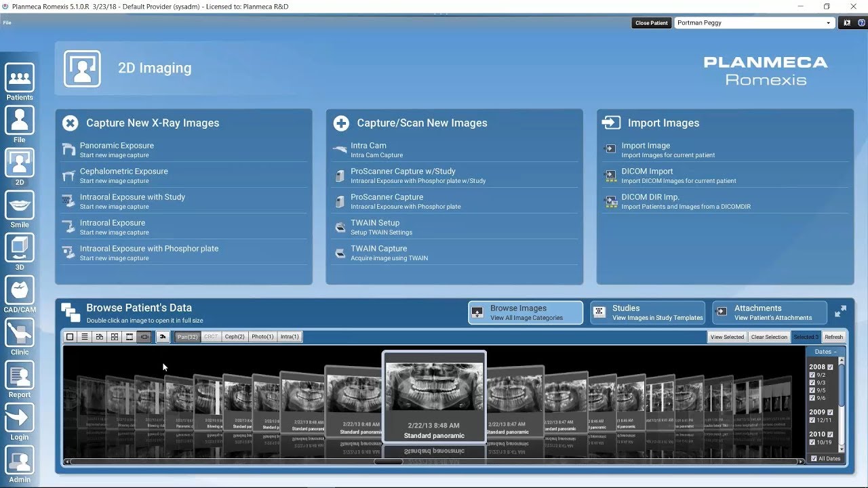Screen dimensions: 868x488
Task: Click the Refresh button
Action: point(834,337)
